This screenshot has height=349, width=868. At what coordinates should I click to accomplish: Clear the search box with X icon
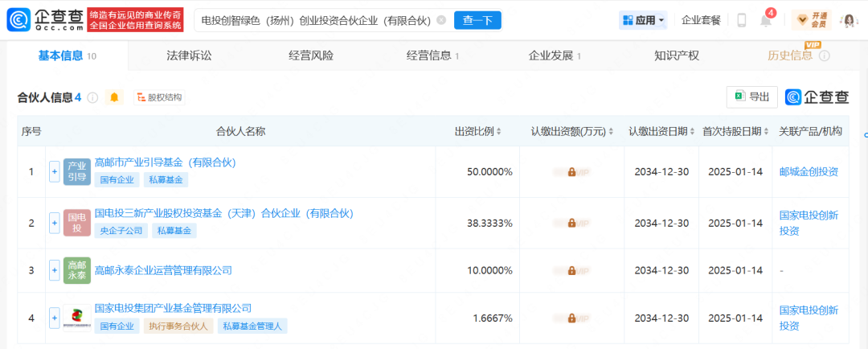(x=441, y=20)
